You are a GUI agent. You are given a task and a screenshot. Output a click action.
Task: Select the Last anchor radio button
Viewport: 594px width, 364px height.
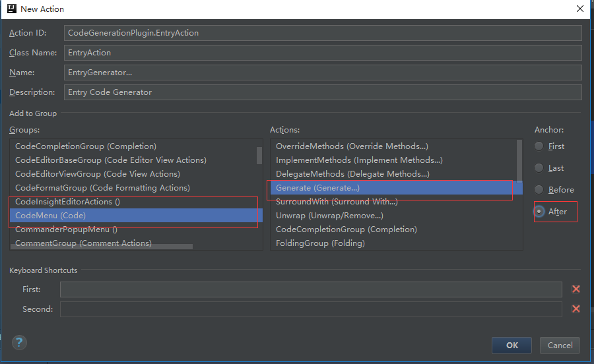coord(539,168)
